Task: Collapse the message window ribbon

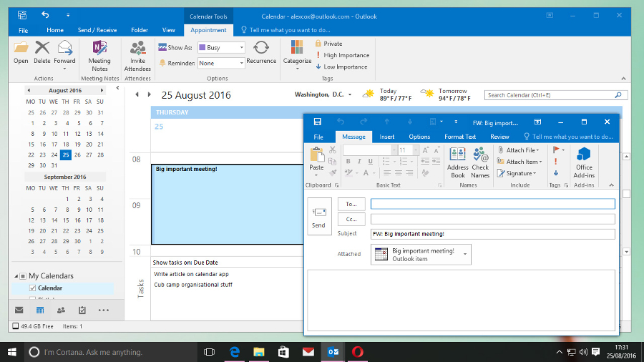Action: tap(611, 185)
